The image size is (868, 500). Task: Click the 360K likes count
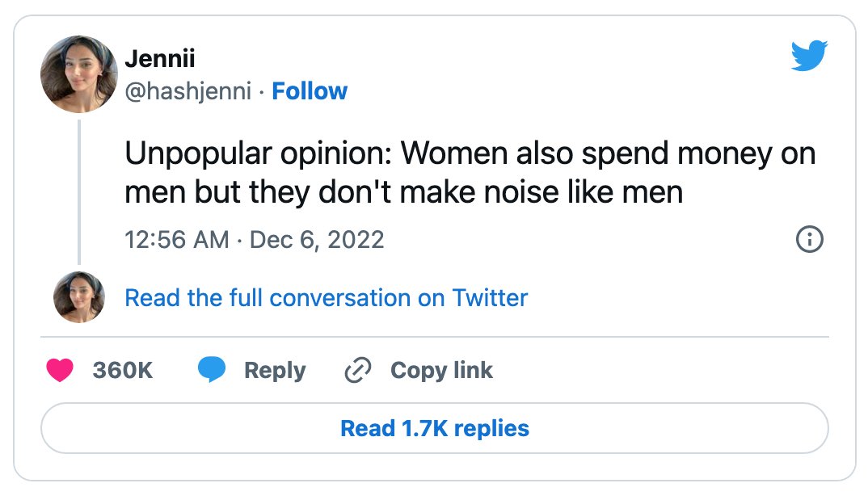pos(122,370)
